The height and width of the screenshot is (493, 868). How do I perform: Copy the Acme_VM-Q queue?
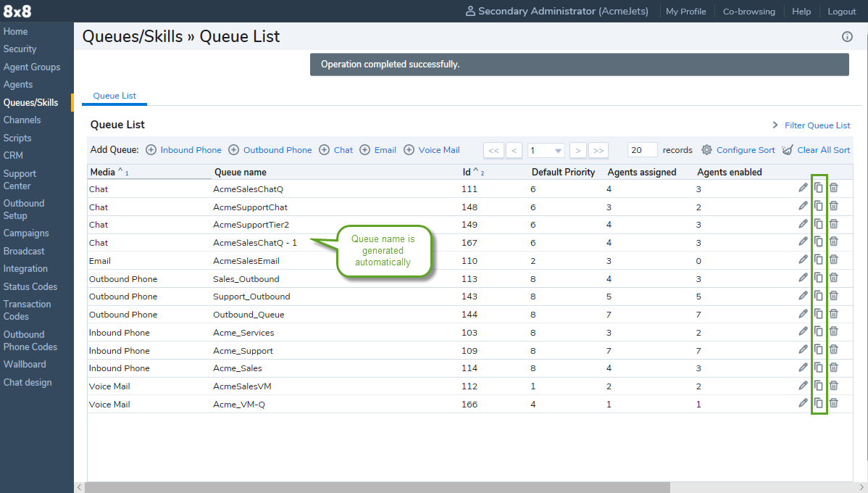(x=818, y=403)
